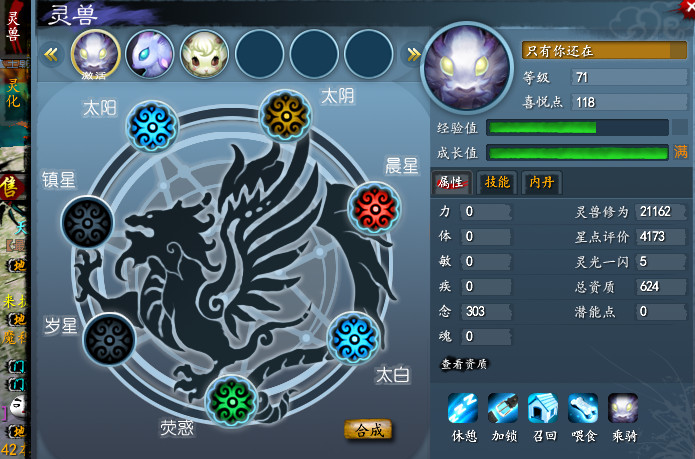Click the 召回 recall house icon
The image size is (695, 459).
tap(543, 408)
